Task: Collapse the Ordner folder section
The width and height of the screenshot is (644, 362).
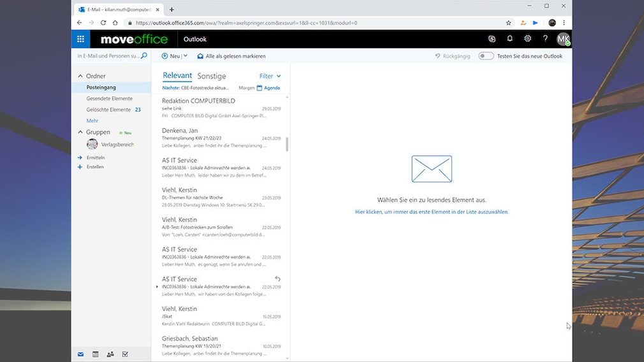Action: pyautogui.click(x=79, y=76)
